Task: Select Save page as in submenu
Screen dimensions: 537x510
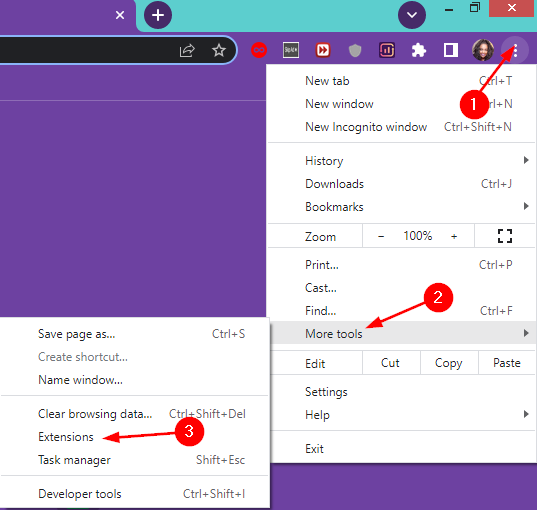Action: coord(135,334)
